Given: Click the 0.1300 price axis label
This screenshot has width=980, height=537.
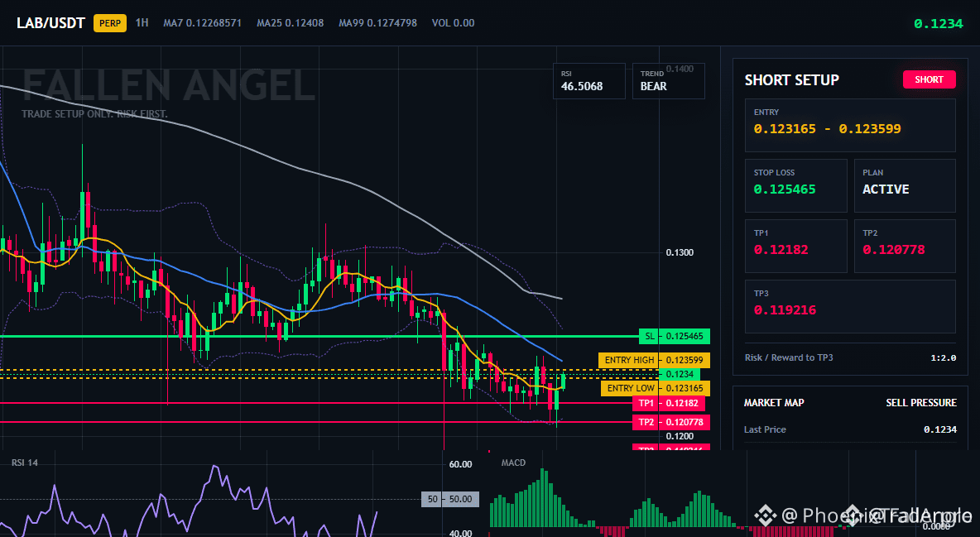Looking at the screenshot, I should [680, 252].
